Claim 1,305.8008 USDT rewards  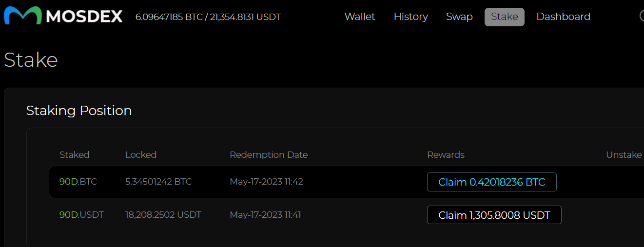pyautogui.click(x=494, y=215)
